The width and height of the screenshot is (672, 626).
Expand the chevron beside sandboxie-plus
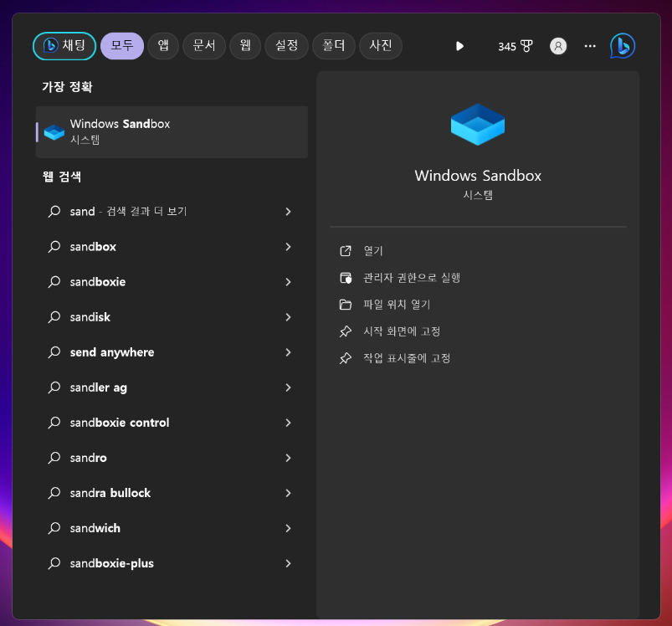(x=288, y=563)
